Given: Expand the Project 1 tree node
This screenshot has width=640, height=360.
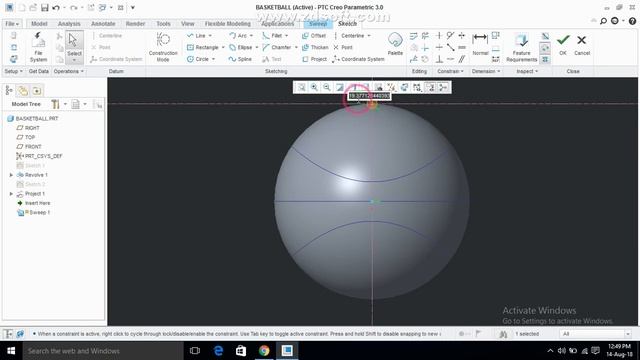Looking at the screenshot, I should coord(11,194).
